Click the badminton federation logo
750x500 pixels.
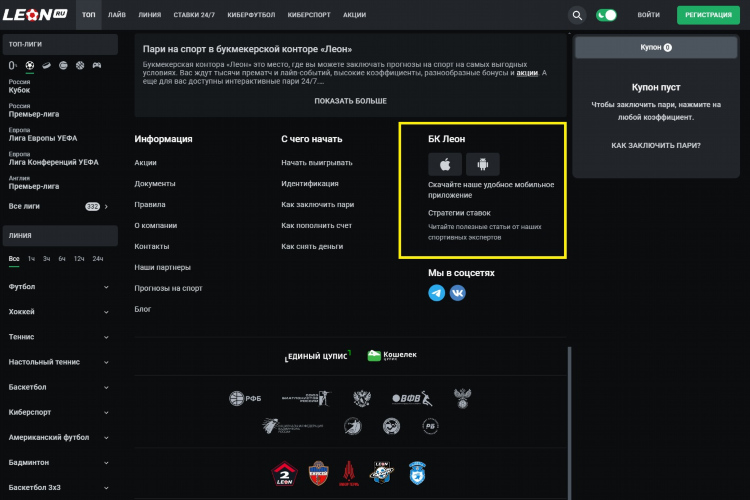(293, 426)
